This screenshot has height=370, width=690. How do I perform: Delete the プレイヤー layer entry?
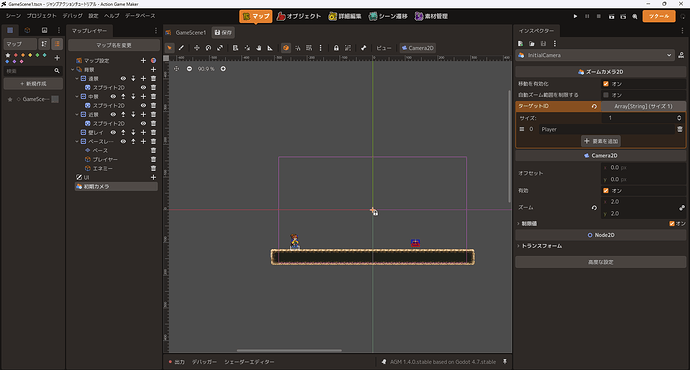[x=153, y=159]
